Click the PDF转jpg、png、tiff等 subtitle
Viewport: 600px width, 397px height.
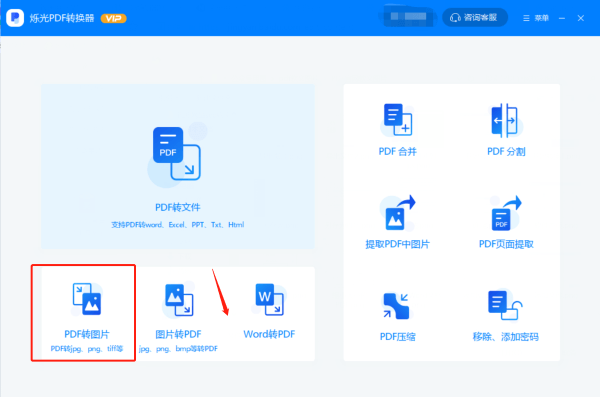tap(87, 349)
